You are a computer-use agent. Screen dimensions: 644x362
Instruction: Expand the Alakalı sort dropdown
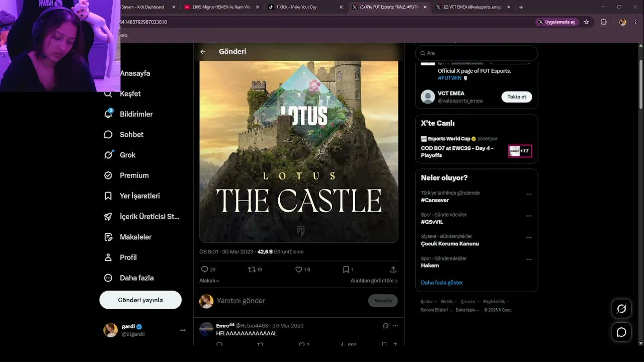click(x=209, y=281)
